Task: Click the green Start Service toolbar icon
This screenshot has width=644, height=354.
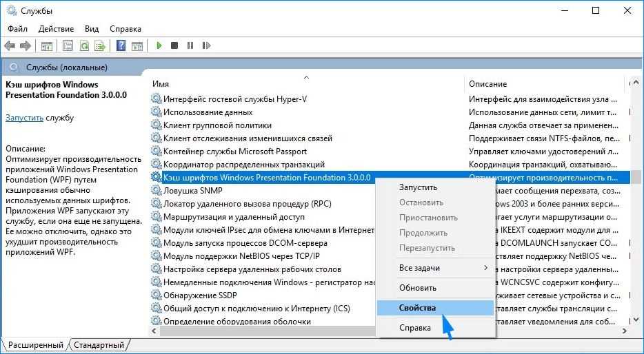Action: click(x=159, y=46)
